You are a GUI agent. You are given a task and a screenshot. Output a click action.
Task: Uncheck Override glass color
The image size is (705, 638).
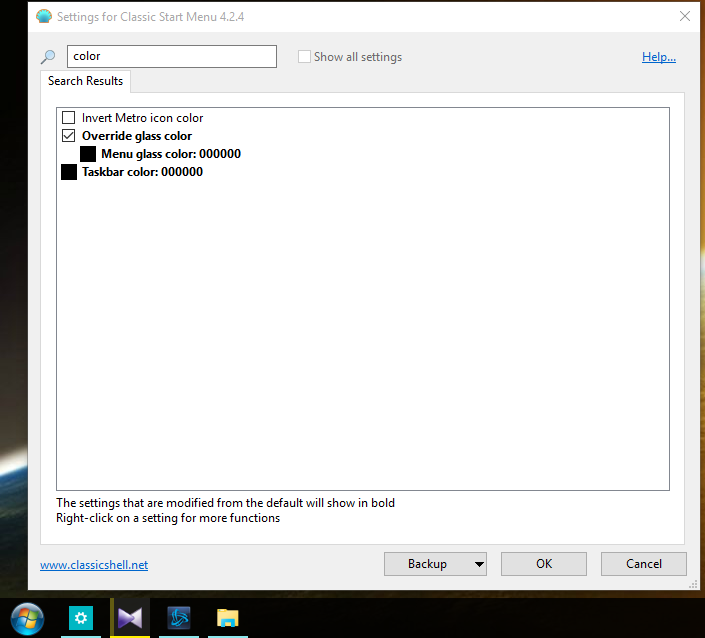(x=68, y=136)
